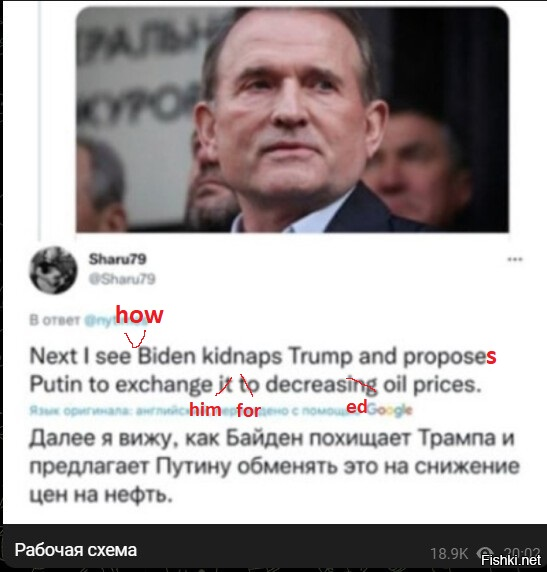
Task: Click the red strike mark over 'it'
Action: [224, 386]
